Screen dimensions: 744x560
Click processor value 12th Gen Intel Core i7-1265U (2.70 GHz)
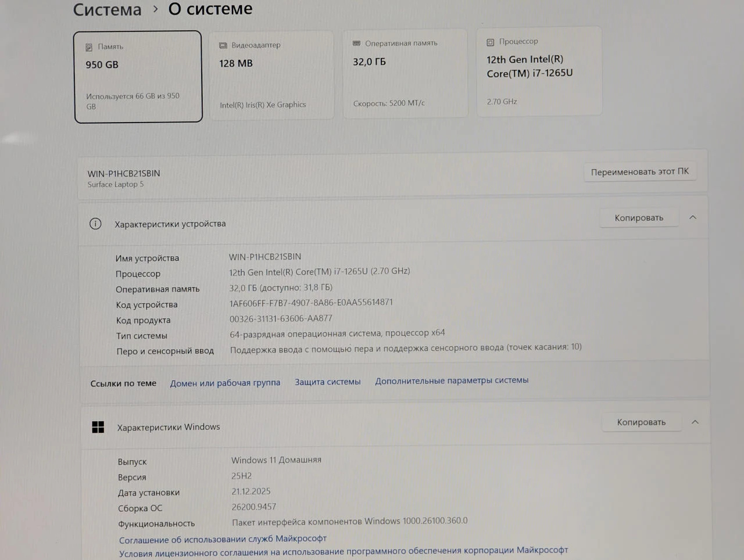320,271
